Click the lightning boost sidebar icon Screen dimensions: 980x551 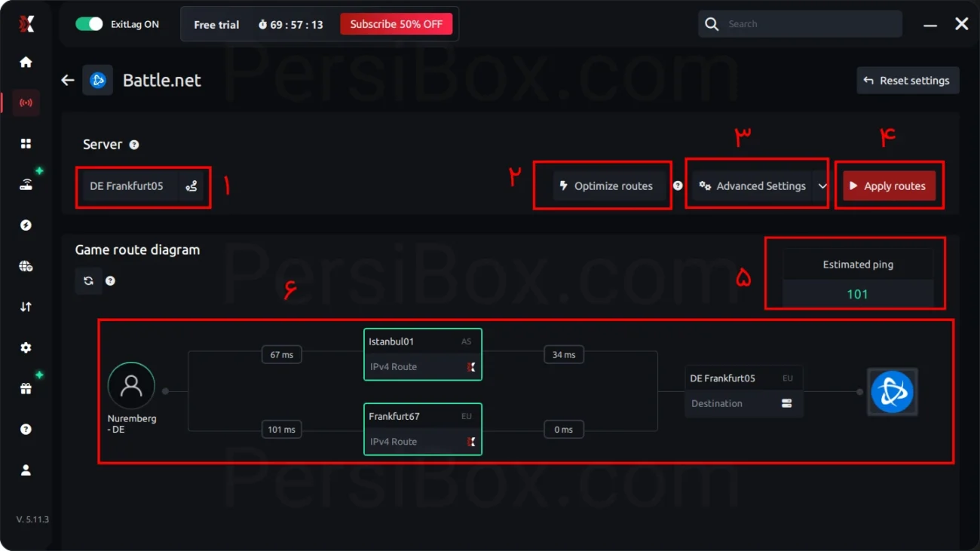(26, 225)
